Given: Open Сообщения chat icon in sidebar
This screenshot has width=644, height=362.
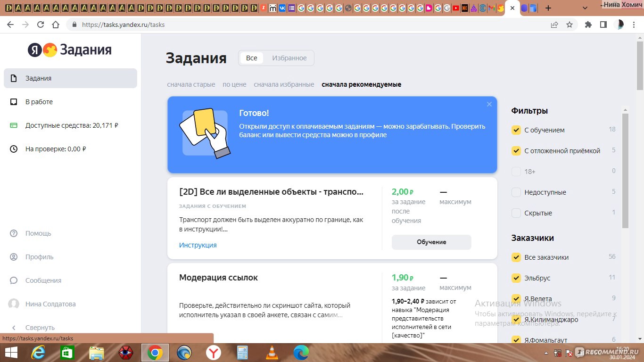Looking at the screenshot, I should pos(14,280).
